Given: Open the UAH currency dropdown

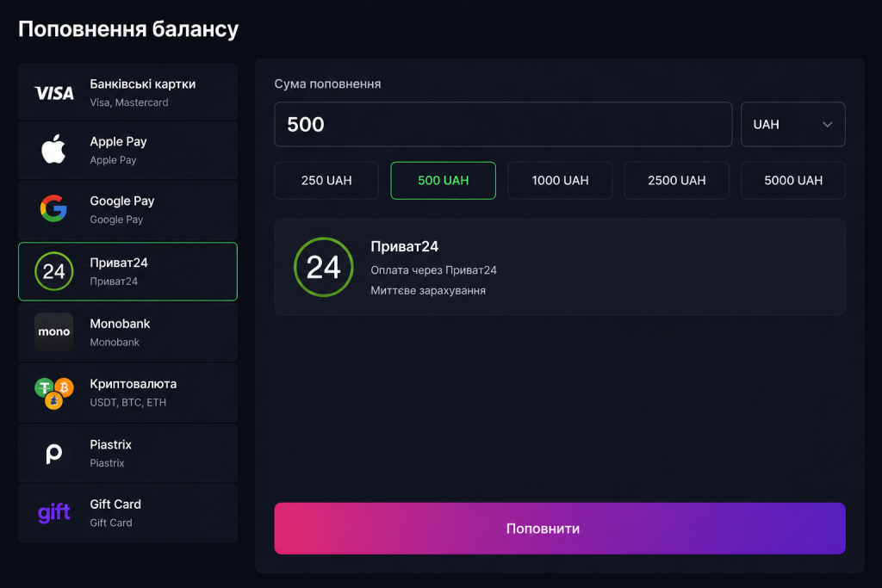Looking at the screenshot, I should coord(793,124).
